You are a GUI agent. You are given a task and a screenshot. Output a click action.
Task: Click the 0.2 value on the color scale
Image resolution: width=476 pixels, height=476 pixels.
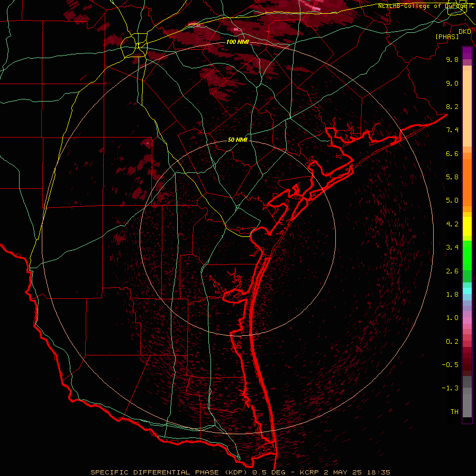tap(452, 342)
